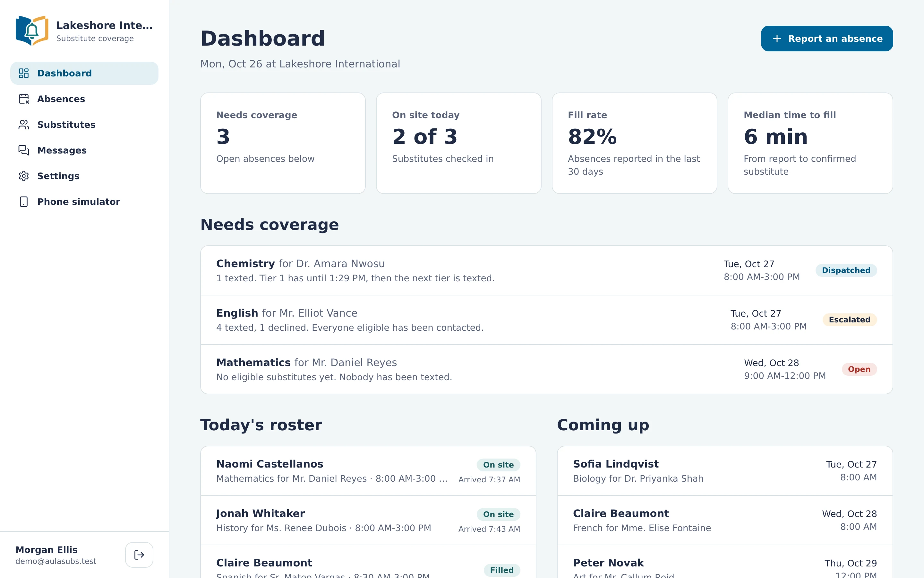Click the Absences calendar icon
Viewport: 924px width, 578px height.
click(24, 99)
